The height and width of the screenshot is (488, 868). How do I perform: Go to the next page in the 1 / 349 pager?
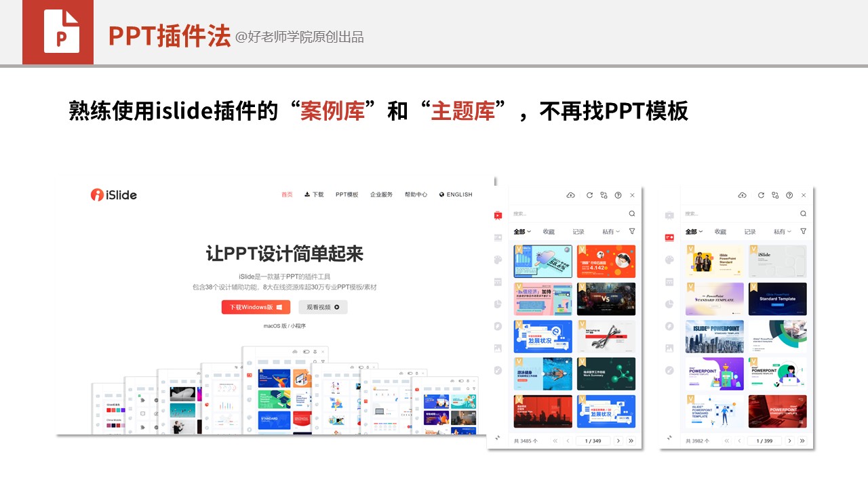pyautogui.click(x=618, y=441)
